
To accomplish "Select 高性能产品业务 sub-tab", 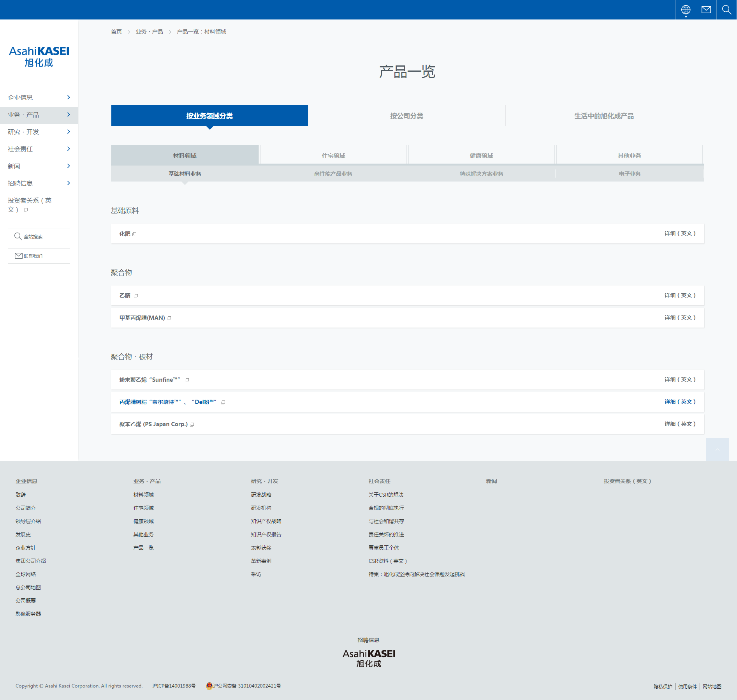I will coord(333,174).
